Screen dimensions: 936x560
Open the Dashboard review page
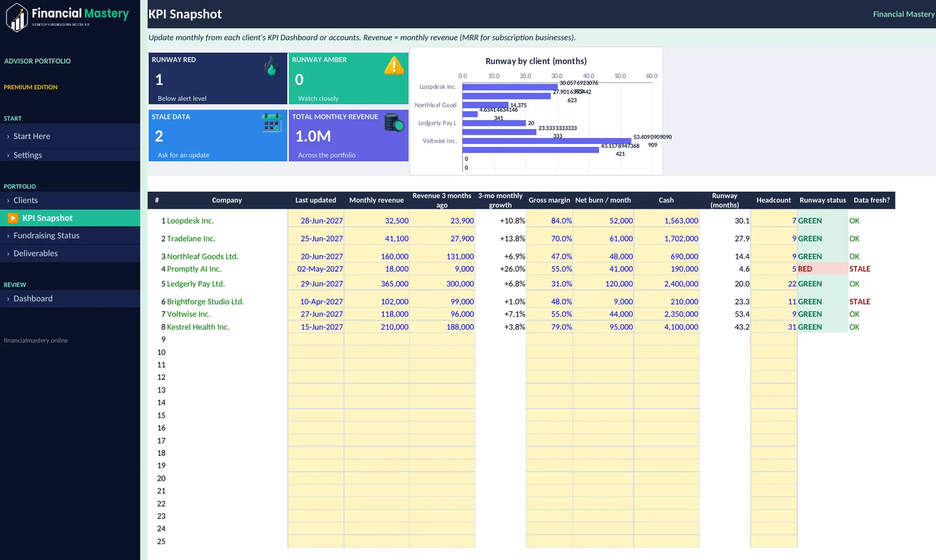pos(70,298)
